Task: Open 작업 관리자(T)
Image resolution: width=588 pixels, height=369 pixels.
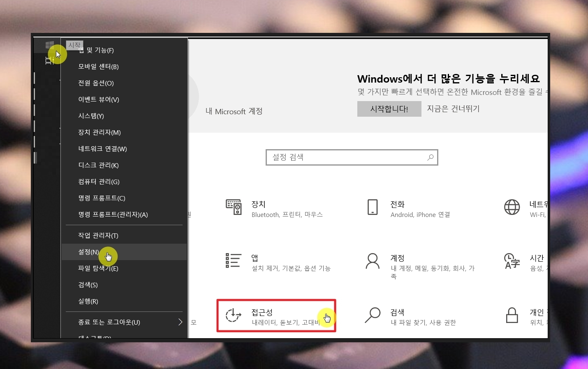Action: tap(98, 235)
